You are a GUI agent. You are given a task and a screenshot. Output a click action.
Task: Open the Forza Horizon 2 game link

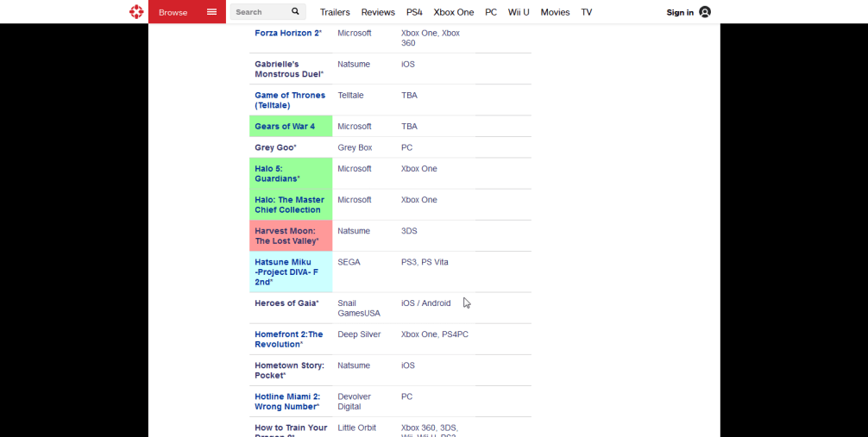[x=287, y=33]
